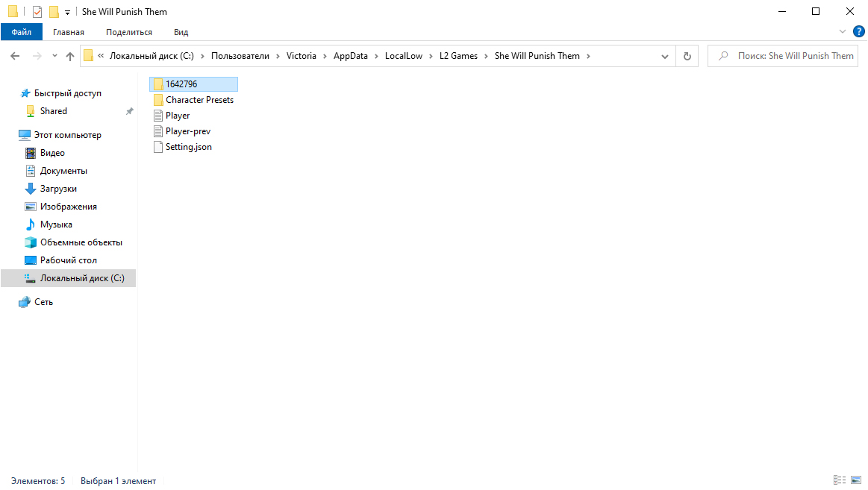This screenshot has height=490, width=868.
Task: Click the Up one level arrow
Action: coord(70,56)
